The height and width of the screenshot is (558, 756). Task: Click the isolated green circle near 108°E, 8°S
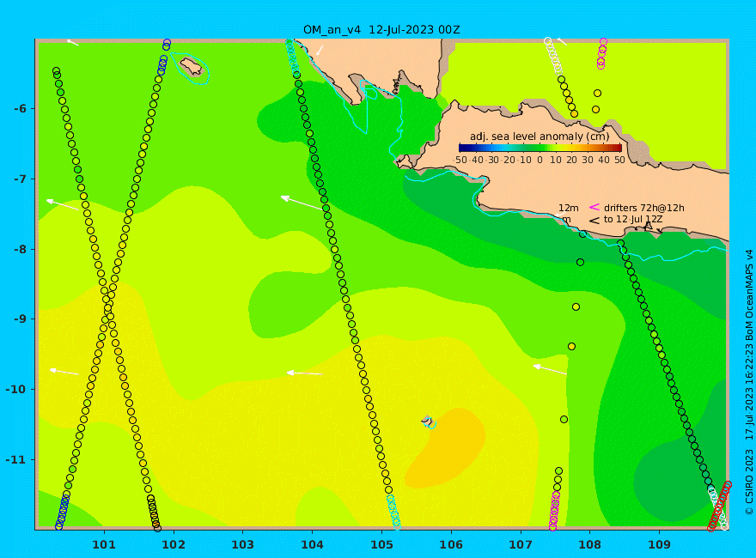pyautogui.click(x=580, y=262)
